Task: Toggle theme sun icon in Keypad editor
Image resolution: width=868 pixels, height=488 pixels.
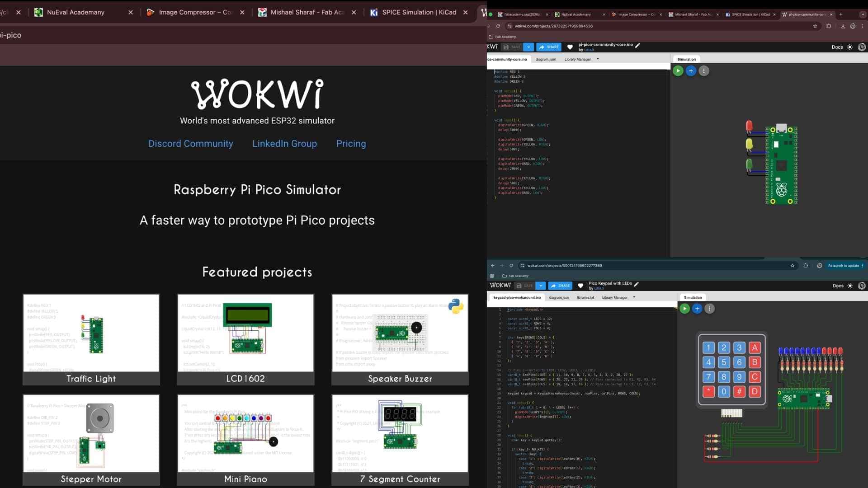Action: pos(850,286)
